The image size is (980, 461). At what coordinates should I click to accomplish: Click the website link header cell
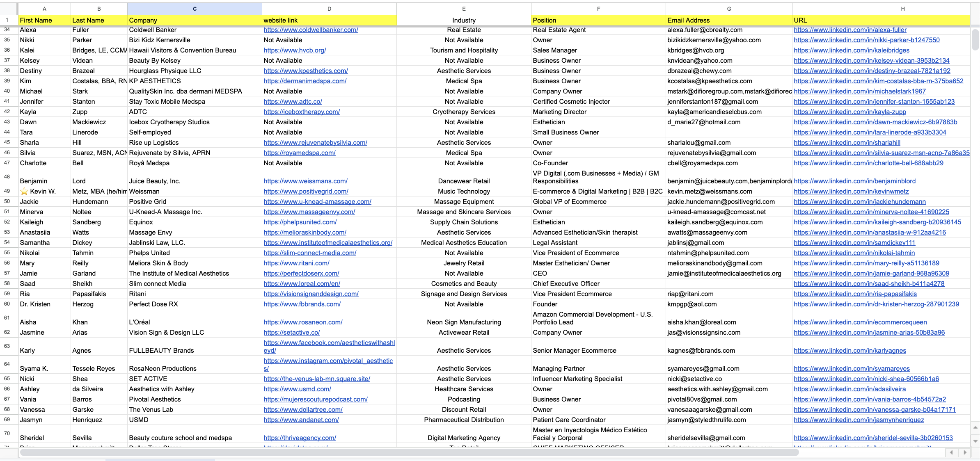tap(329, 20)
